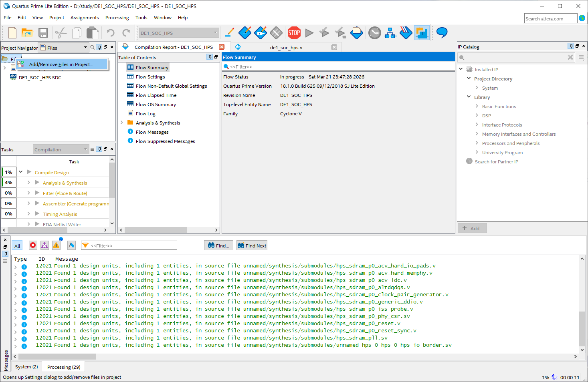
Task: Click the blue speech bubble help icon
Action: pyautogui.click(x=442, y=32)
